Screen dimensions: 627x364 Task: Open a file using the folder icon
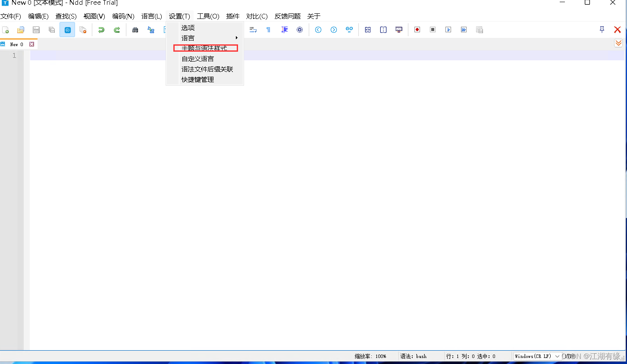pos(20,30)
